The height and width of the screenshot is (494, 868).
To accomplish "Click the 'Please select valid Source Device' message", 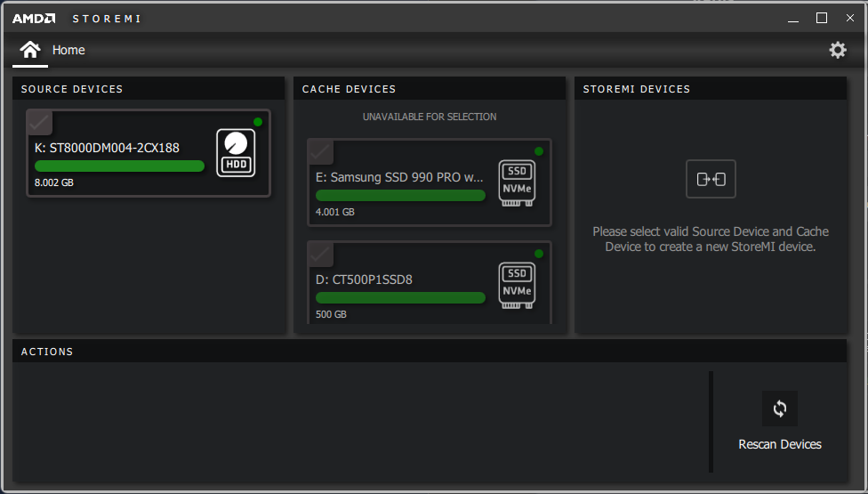I will (x=711, y=239).
